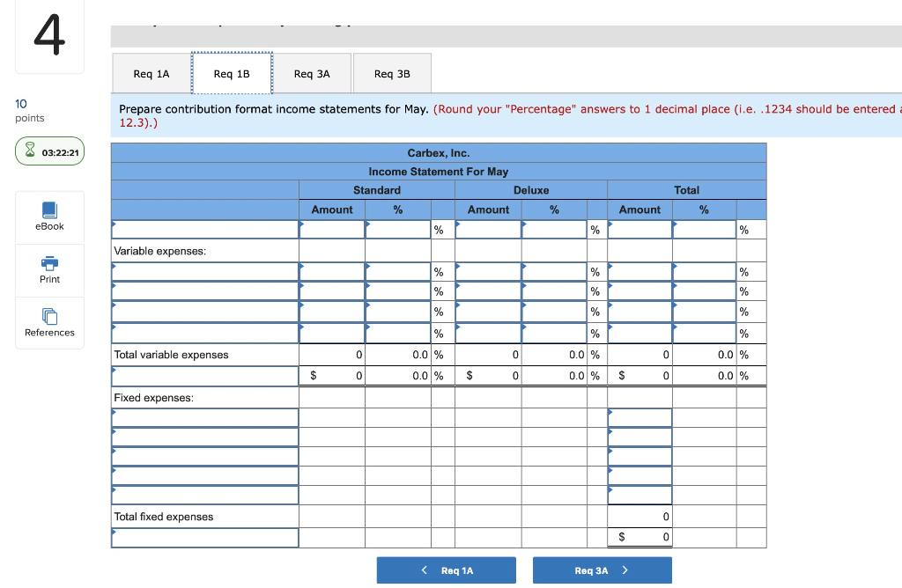Screen dimensions: 902x588
Task: Click Standard Amount for first variable expense
Action: click(332, 271)
